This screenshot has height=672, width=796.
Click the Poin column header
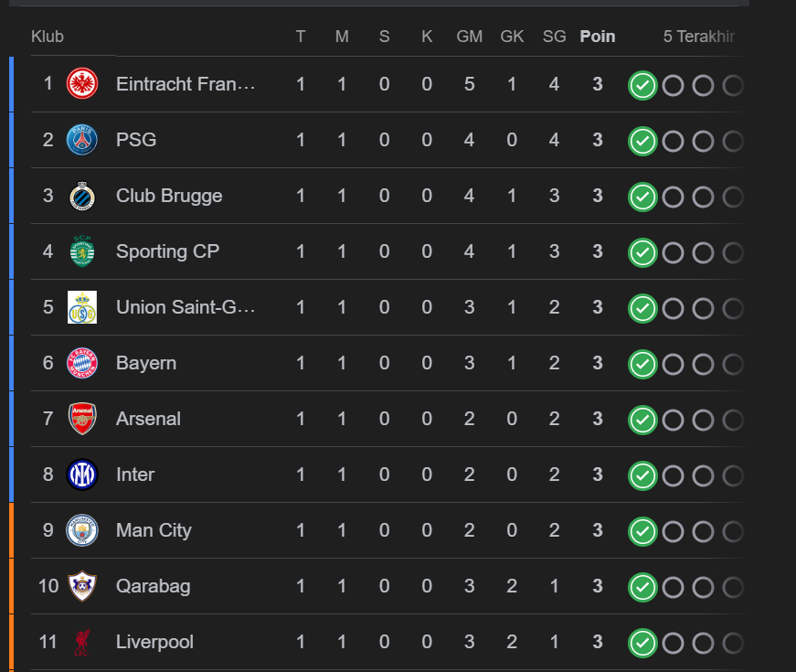pyautogui.click(x=598, y=37)
